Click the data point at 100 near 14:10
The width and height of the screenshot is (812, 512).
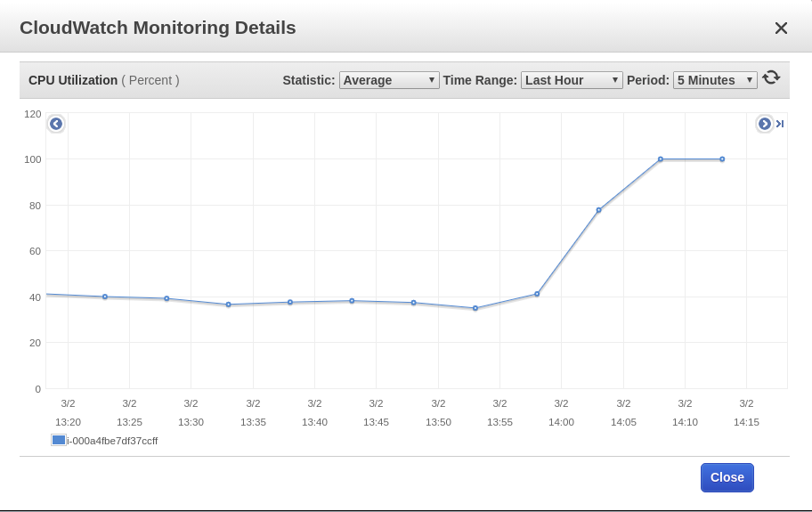(x=661, y=159)
